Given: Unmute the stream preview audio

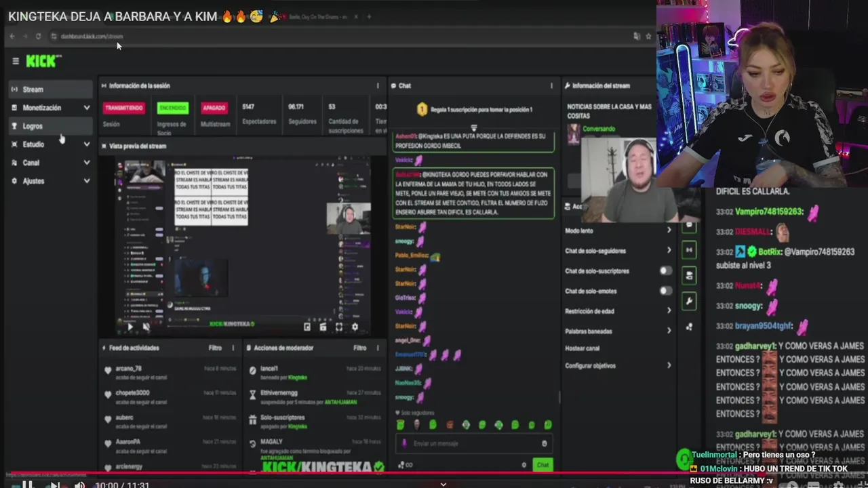Looking at the screenshot, I should point(146,327).
